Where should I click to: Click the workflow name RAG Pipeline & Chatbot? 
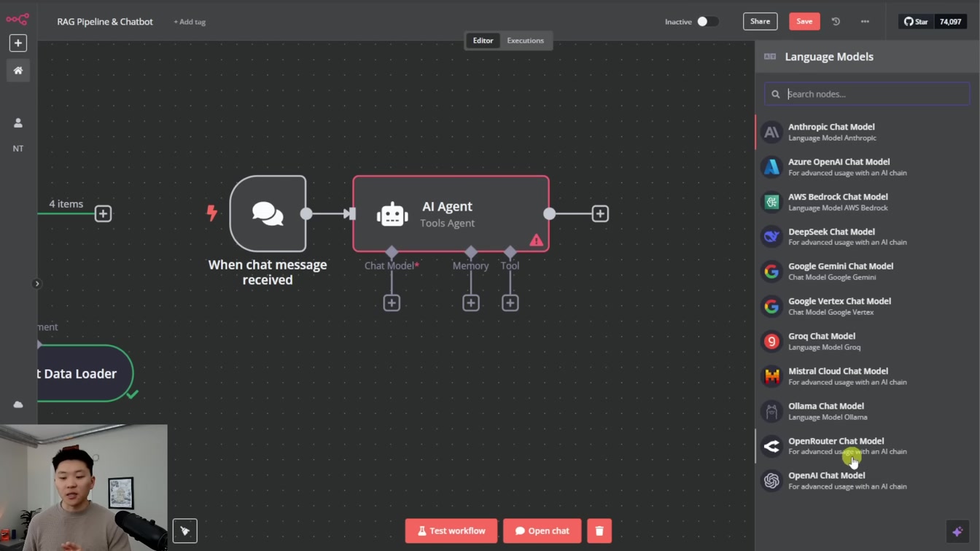pyautogui.click(x=105, y=22)
